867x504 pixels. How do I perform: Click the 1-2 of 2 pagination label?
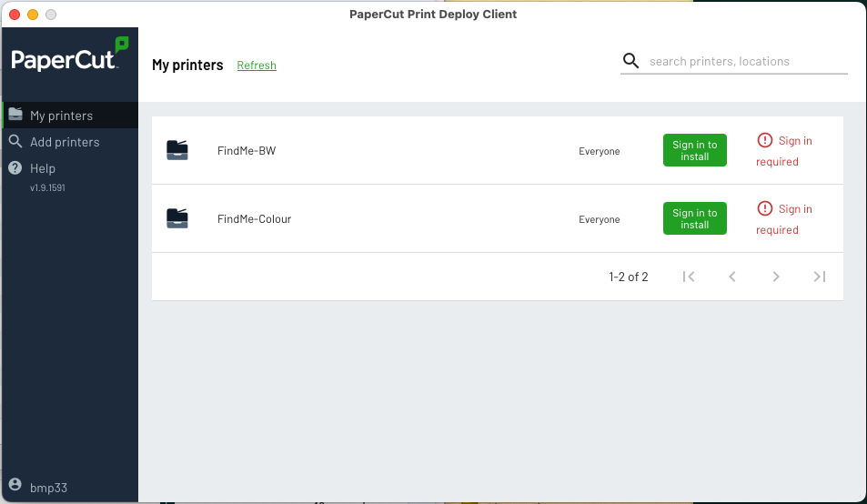point(629,277)
